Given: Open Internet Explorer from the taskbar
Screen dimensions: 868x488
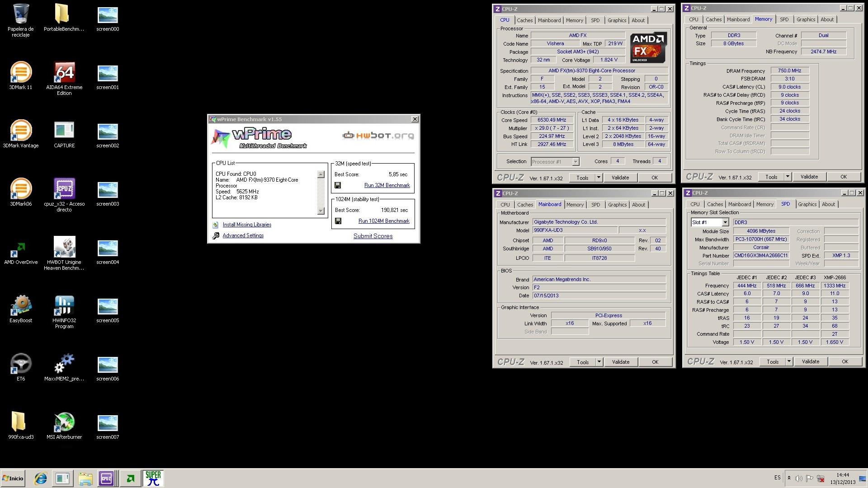Looking at the screenshot, I should pos(41,478).
